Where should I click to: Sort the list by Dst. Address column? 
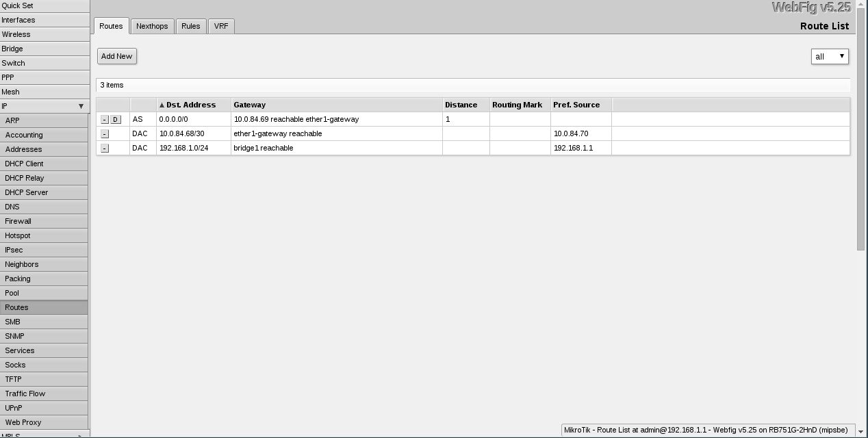[190, 105]
